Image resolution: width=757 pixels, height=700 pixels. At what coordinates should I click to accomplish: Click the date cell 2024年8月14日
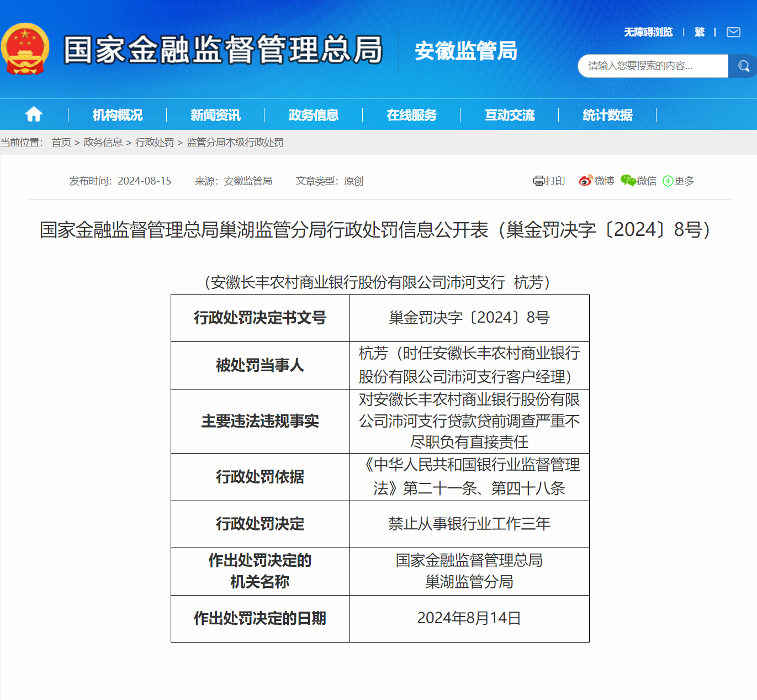pos(469,618)
